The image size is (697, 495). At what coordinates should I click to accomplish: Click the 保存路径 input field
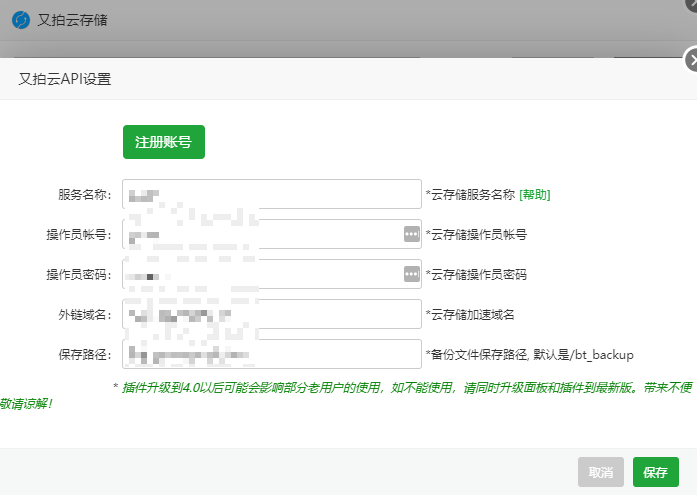pyautogui.click(x=272, y=354)
